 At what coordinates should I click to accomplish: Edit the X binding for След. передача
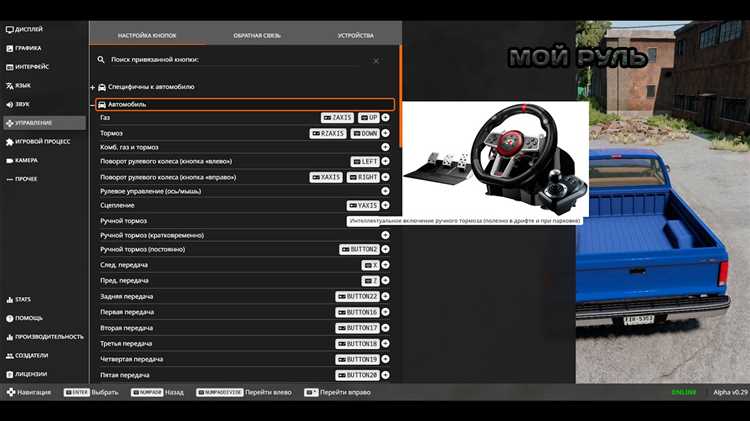pos(370,265)
